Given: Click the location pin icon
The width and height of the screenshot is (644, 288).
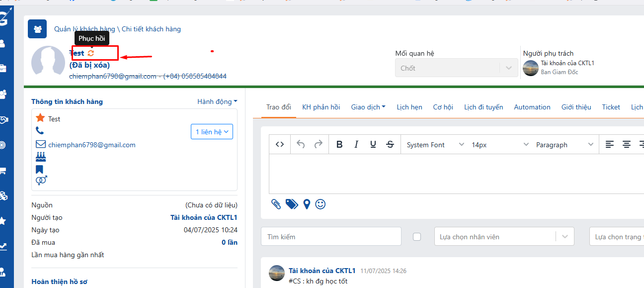Looking at the screenshot, I should click(x=307, y=204).
